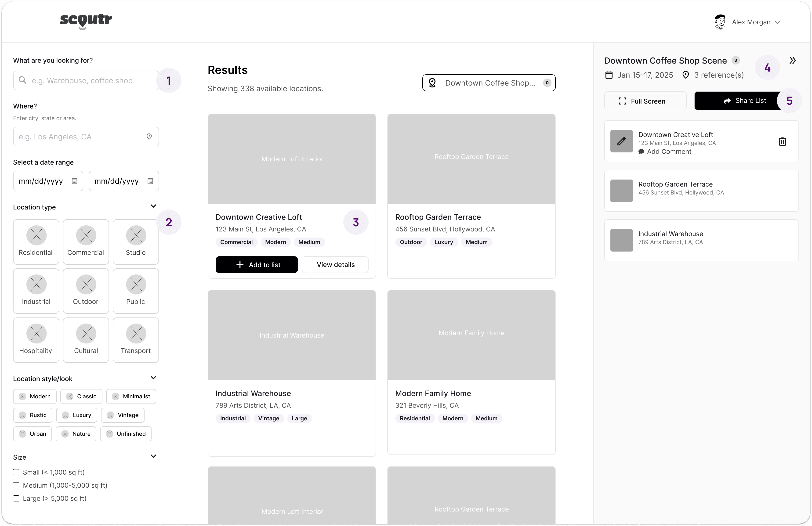Click the Add to list button

point(257,265)
